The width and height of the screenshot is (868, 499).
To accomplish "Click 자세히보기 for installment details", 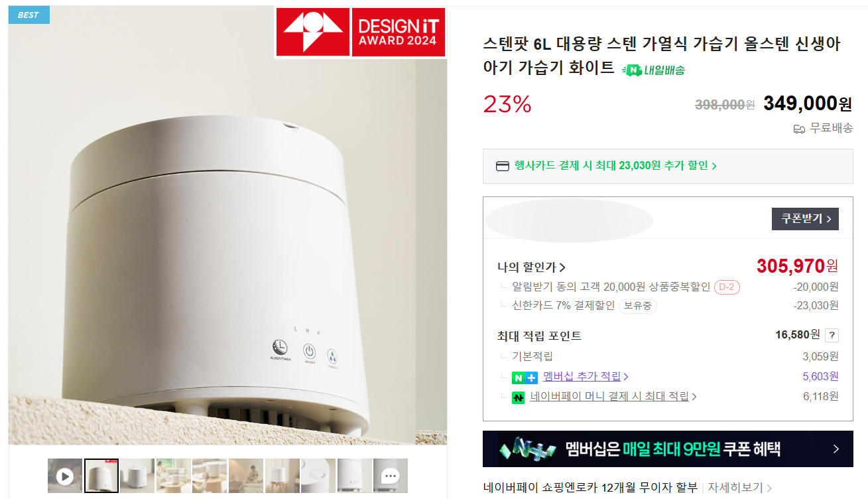I will [x=739, y=488].
